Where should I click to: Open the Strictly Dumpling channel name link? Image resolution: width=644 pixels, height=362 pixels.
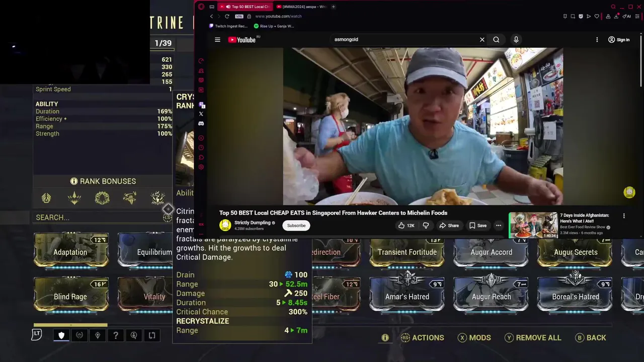(x=253, y=223)
